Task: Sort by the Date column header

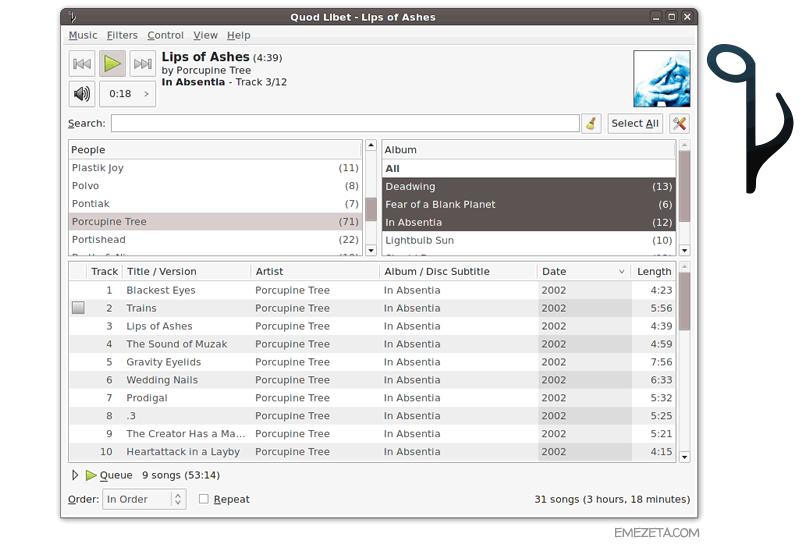Action: point(584,271)
